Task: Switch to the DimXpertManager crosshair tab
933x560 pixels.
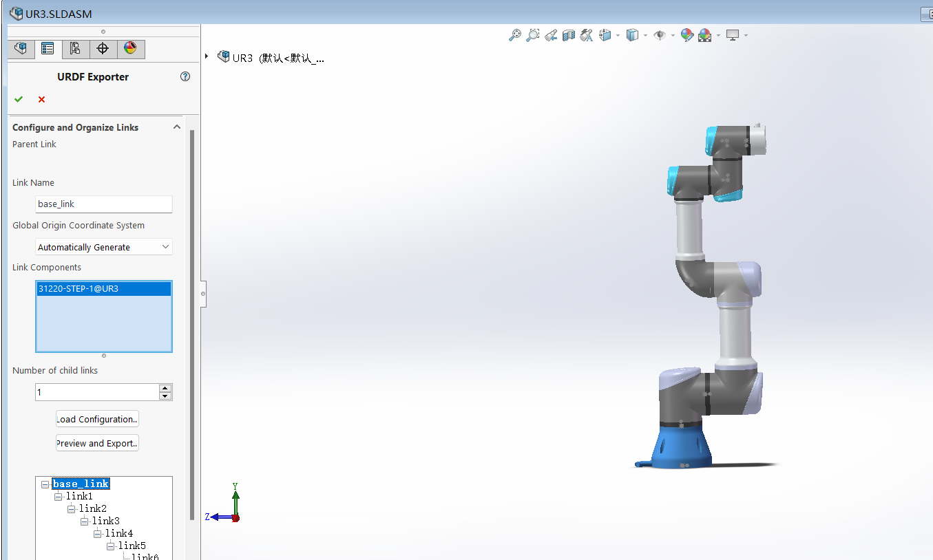Action: 103,49
